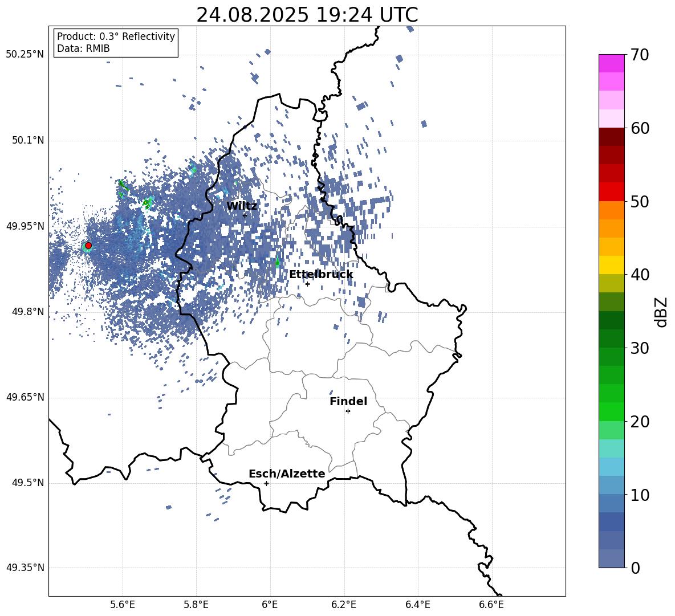Click the colorbar value 10

click(640, 495)
